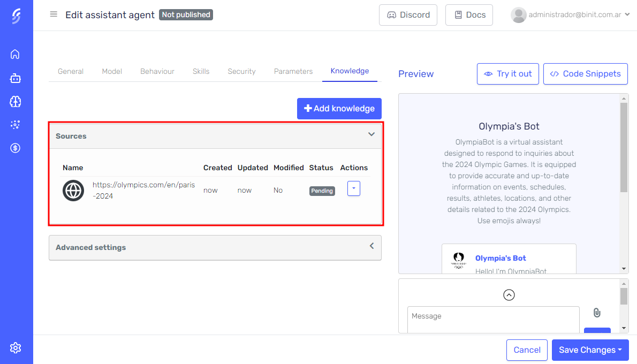
Task: Collapse the Sources panel
Action: pyautogui.click(x=371, y=134)
